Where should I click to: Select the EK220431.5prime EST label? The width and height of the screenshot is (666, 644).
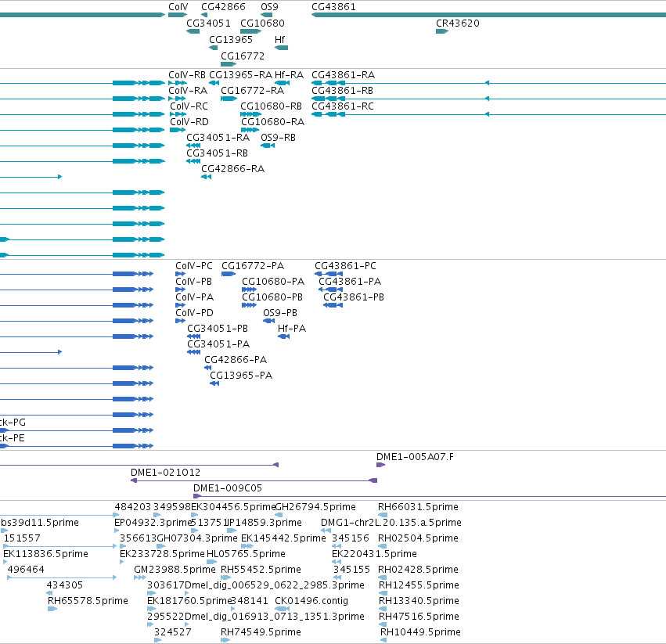coord(374,554)
